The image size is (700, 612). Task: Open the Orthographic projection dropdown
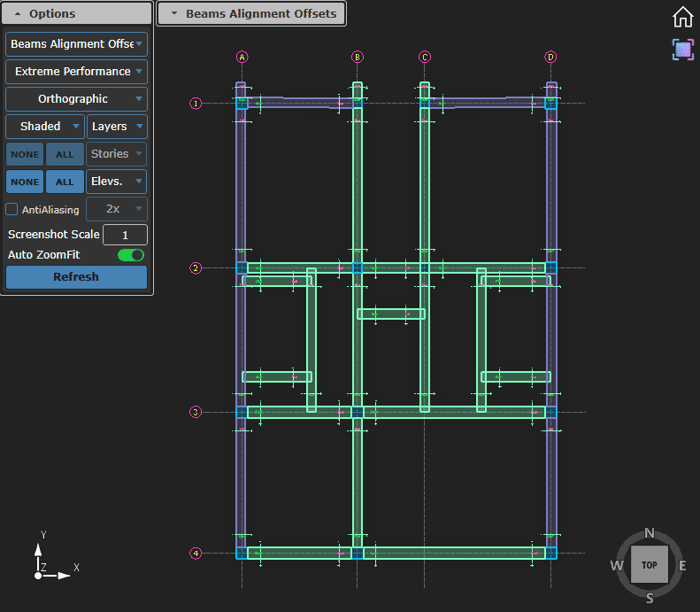point(76,99)
